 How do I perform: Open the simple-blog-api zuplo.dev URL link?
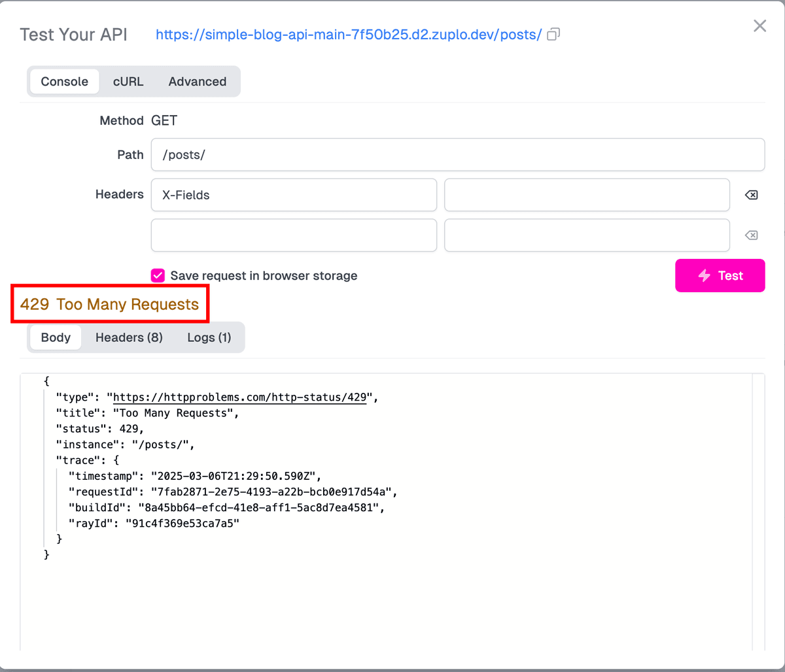pyautogui.click(x=348, y=35)
